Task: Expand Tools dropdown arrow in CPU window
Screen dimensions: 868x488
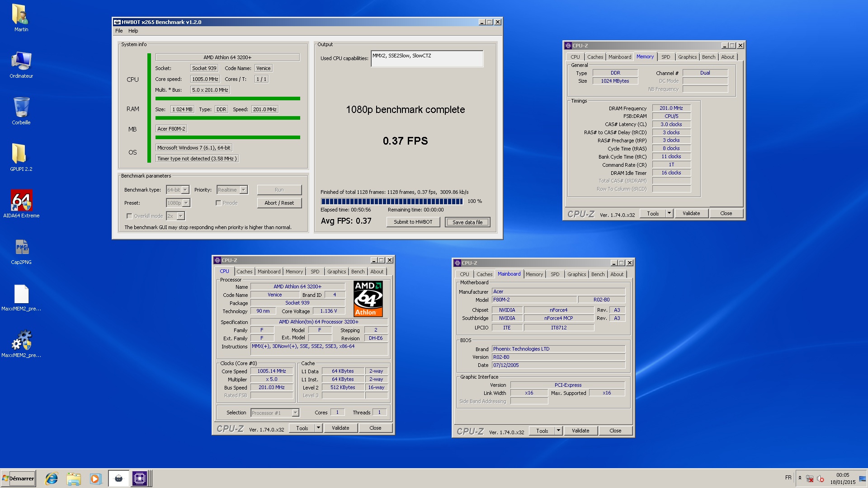Action: (x=318, y=428)
